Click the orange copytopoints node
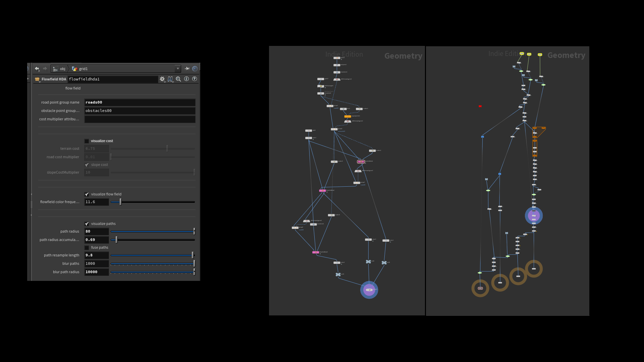This screenshot has height=362, width=644. coord(347,116)
